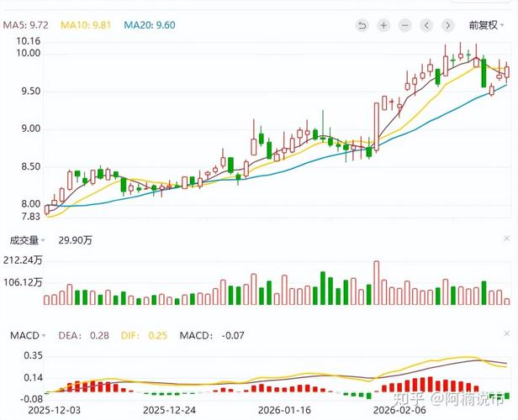Click the undo/reset chart view icon
518x420 pixels.
362,25
